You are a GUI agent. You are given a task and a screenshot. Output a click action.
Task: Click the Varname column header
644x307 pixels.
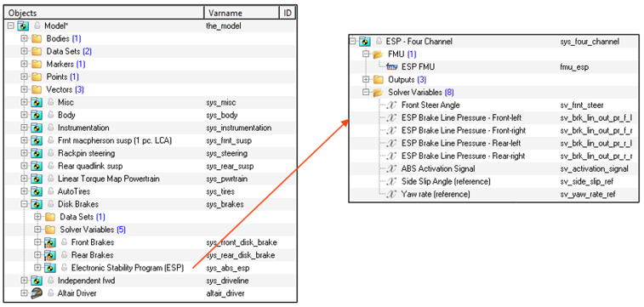tap(241, 13)
